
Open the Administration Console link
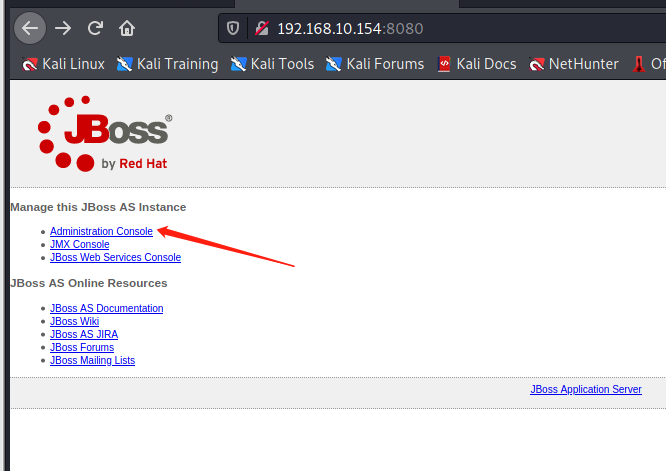[x=101, y=231]
